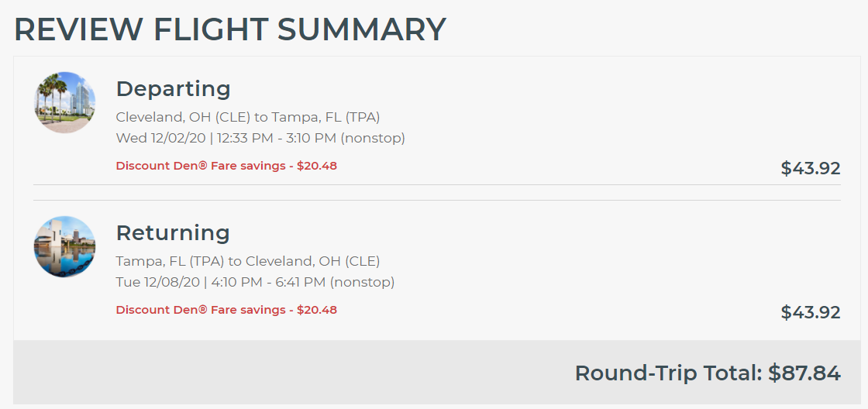Open the departing flight Discount Den savings
This screenshot has width=868, height=409.
click(226, 166)
